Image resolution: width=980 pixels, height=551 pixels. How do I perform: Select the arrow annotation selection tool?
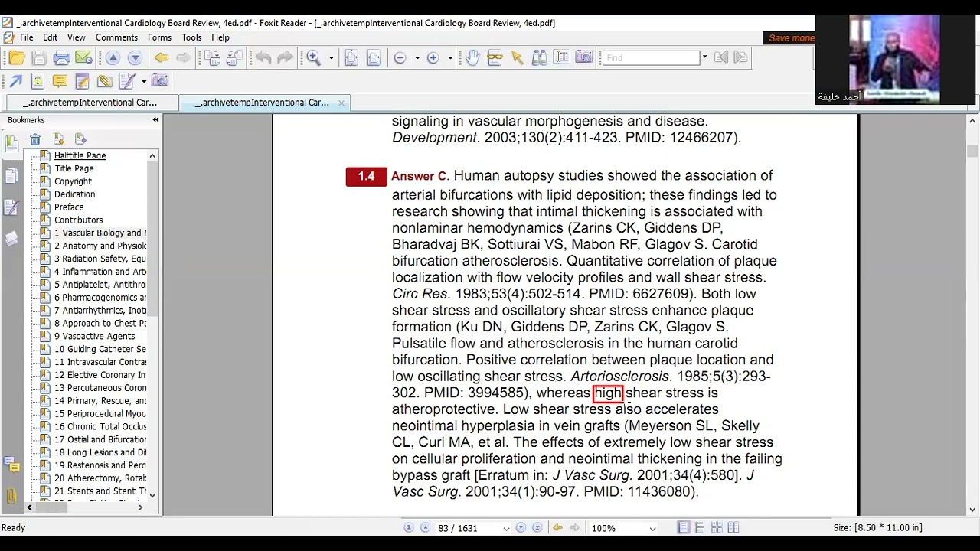517,58
